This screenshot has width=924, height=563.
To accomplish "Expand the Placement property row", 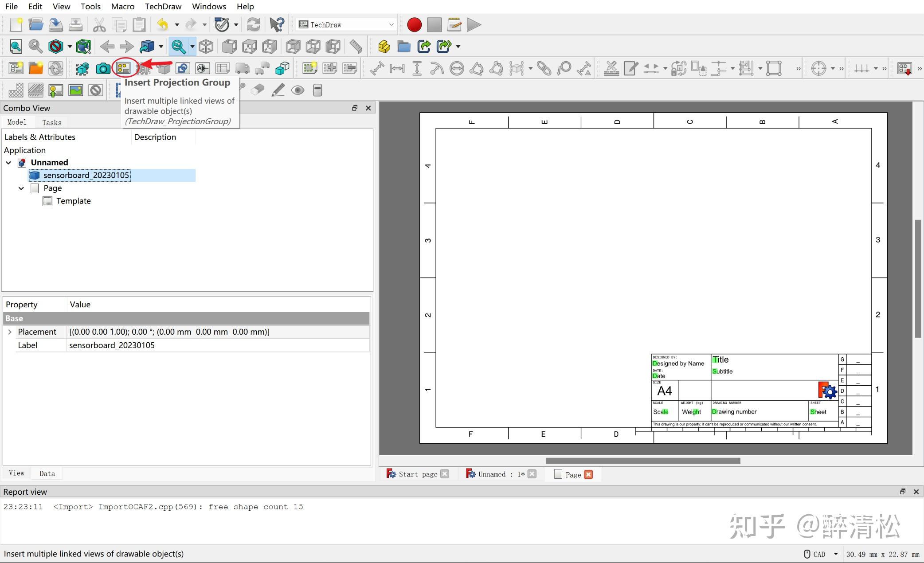I will coord(10,332).
